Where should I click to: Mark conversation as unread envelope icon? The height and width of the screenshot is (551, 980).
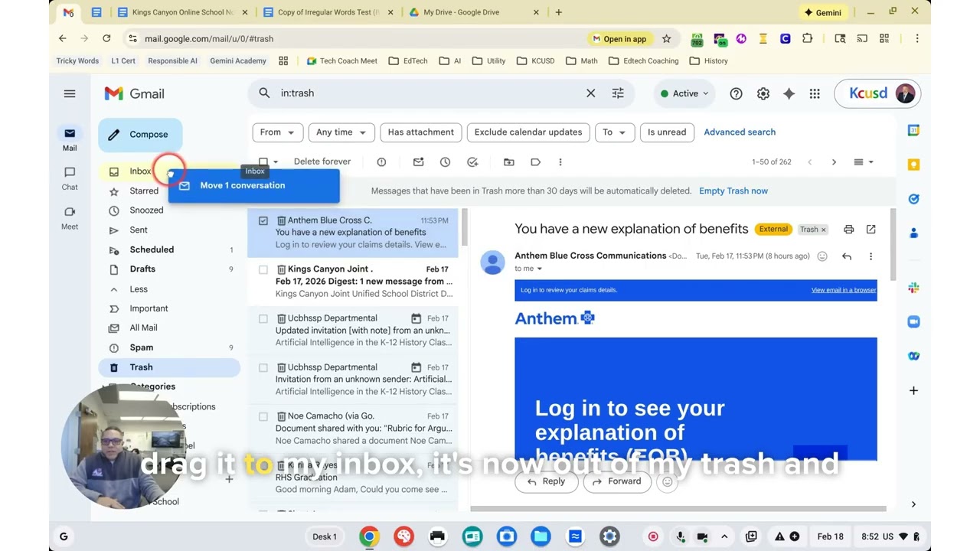pyautogui.click(x=418, y=161)
